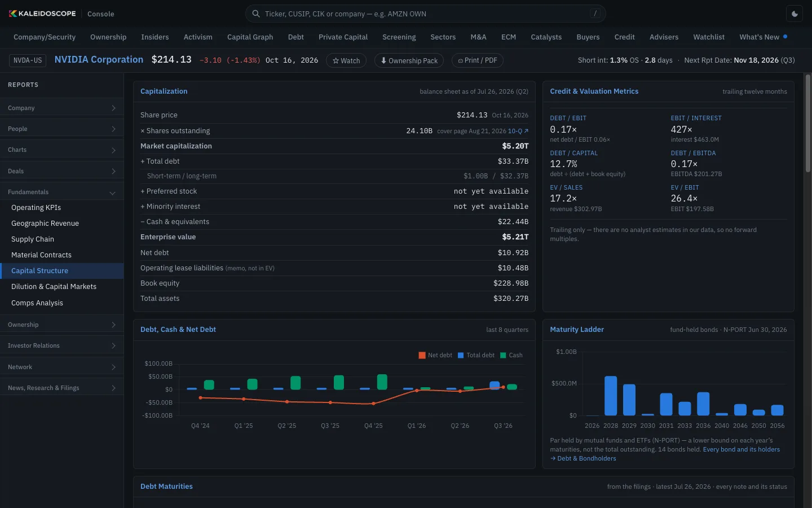This screenshot has width=812, height=508.
Task: Click the EV / SALES metric label
Action: [x=566, y=188]
